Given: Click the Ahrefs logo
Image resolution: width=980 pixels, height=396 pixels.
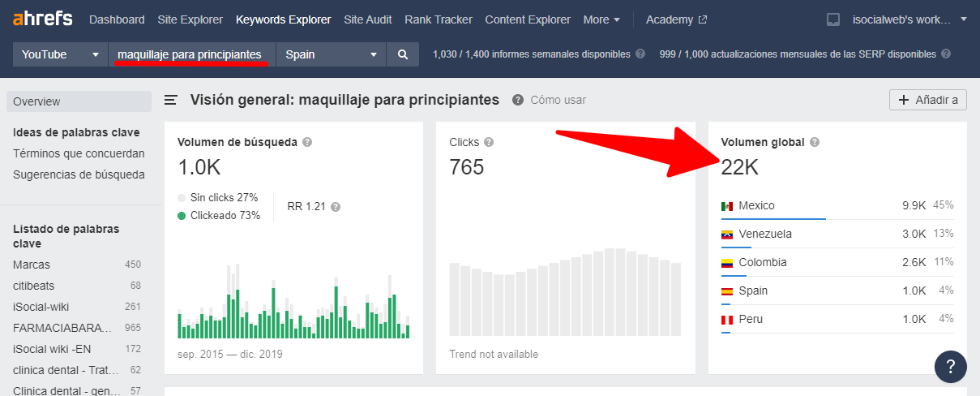Looking at the screenshot, I should pos(42,19).
